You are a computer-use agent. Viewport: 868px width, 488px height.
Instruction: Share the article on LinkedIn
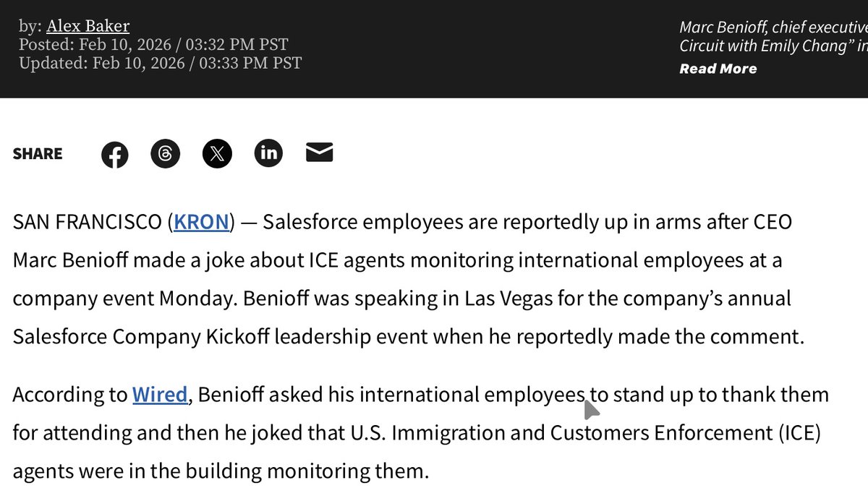(268, 153)
